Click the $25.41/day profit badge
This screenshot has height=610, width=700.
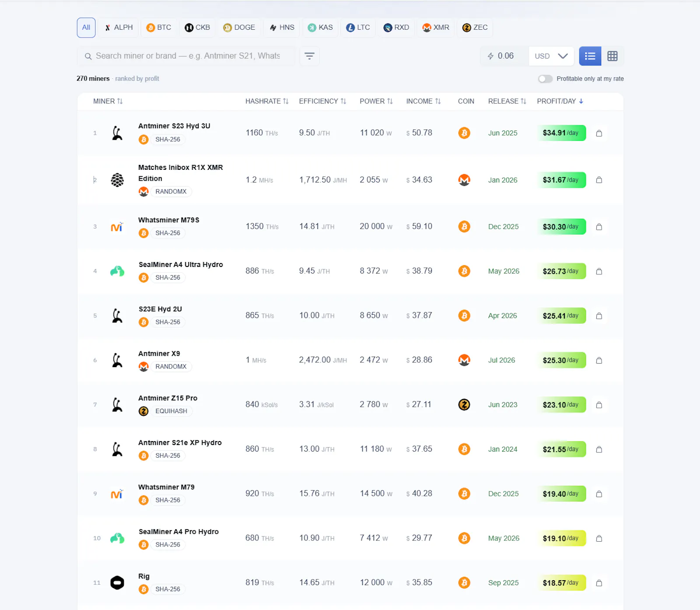pos(561,316)
